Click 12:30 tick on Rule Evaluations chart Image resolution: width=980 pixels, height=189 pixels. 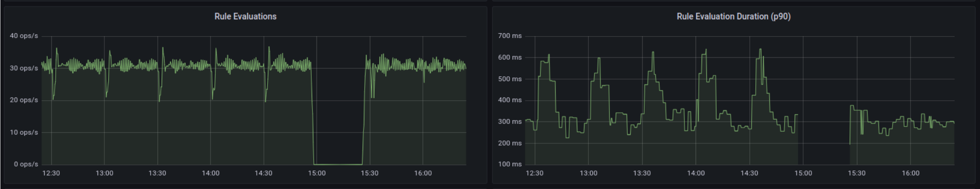click(x=51, y=173)
